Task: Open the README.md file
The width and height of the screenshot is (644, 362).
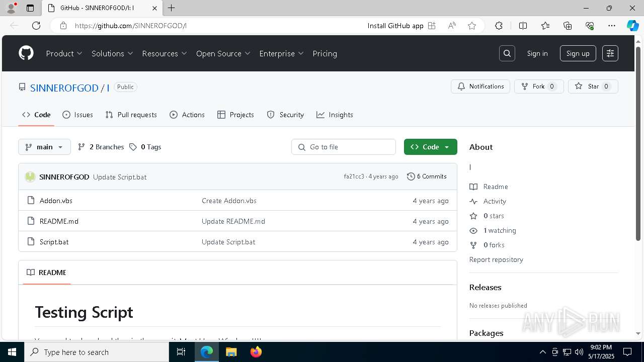Action: pos(59,221)
